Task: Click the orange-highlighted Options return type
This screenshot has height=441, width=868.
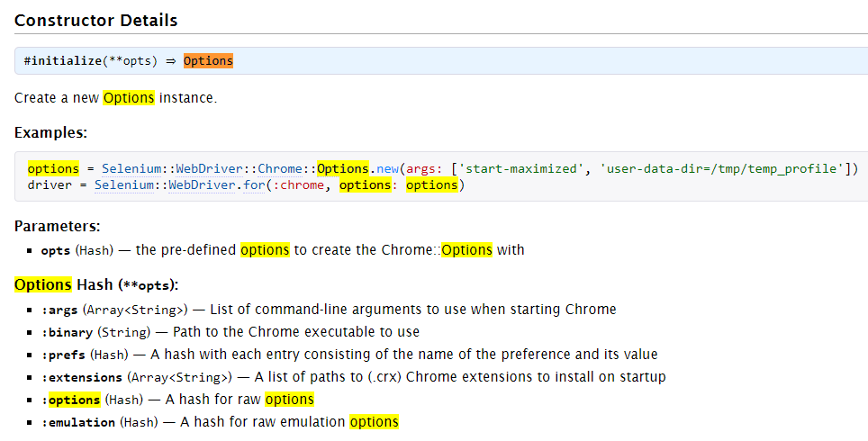Action: coord(208,61)
